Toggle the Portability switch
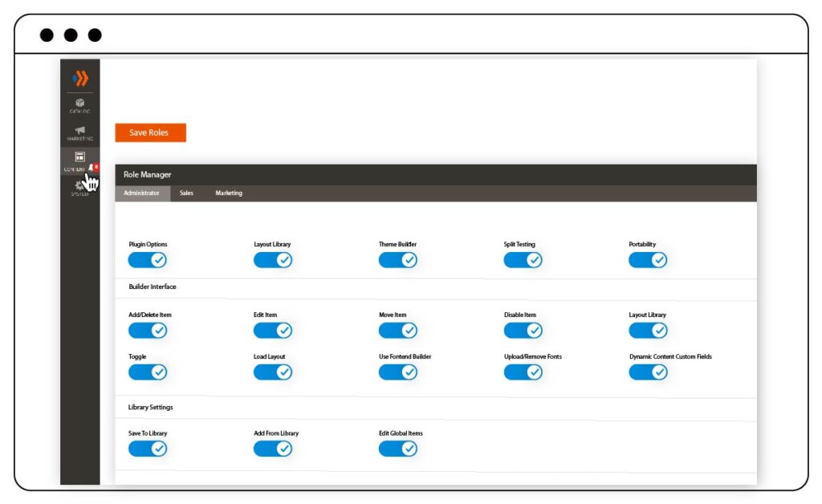The height and width of the screenshot is (504, 822). click(x=648, y=260)
